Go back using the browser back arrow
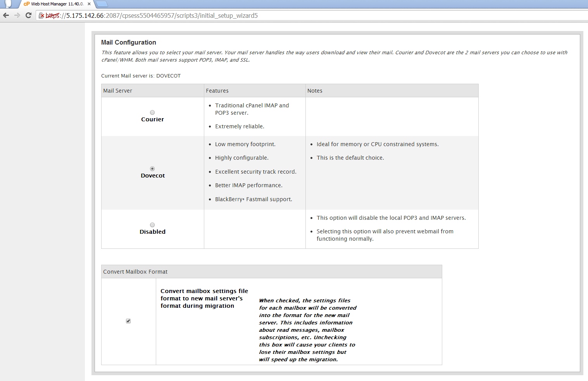The width and height of the screenshot is (588, 381). coord(6,16)
